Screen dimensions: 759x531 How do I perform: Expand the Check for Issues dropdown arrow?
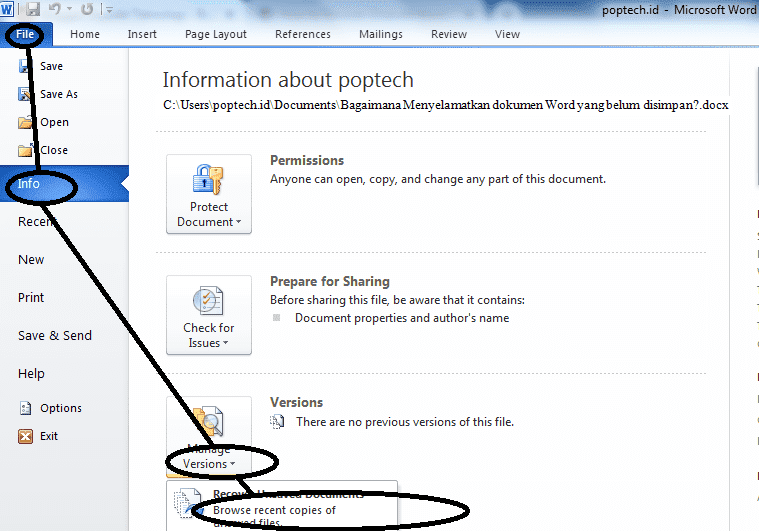coord(226,343)
